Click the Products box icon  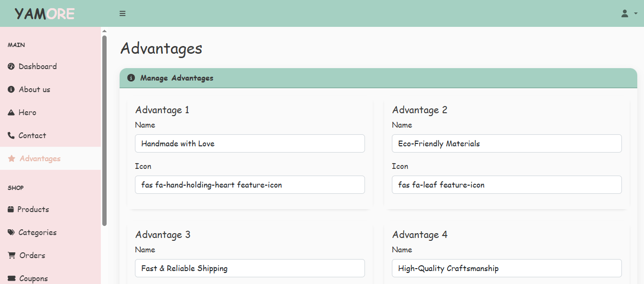(x=11, y=210)
